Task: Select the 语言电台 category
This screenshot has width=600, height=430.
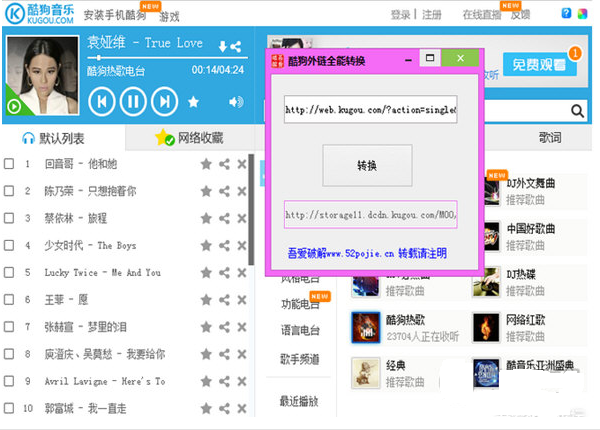Action: tap(301, 331)
